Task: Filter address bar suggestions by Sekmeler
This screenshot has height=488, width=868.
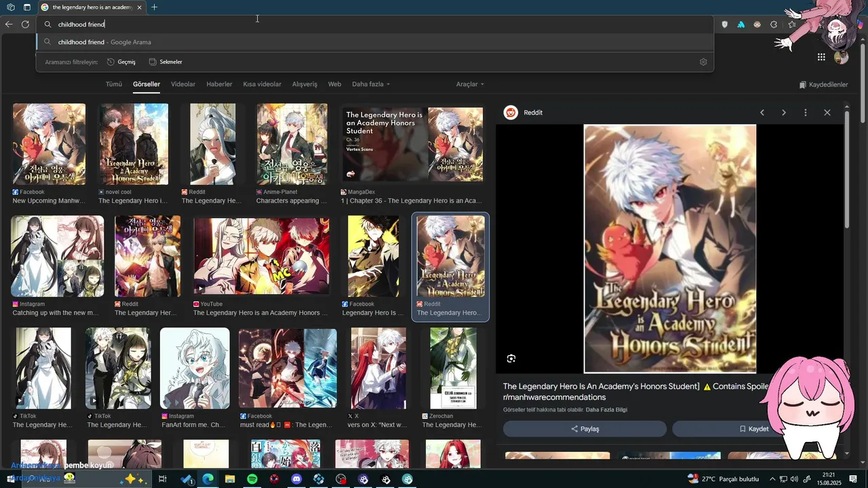Action: tap(165, 62)
